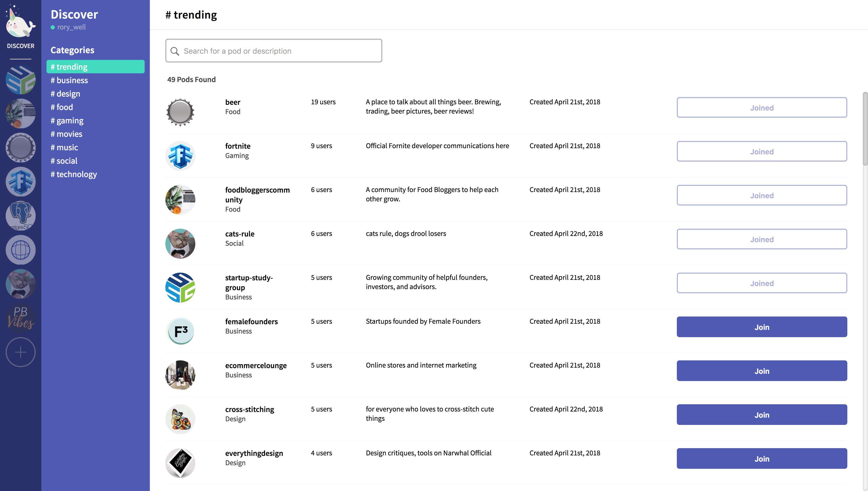Join the cross-stitching pod
The width and height of the screenshot is (868, 491).
[x=761, y=414]
